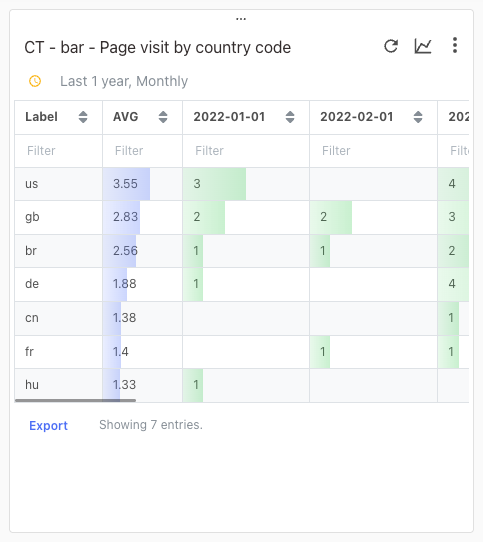Sort by 2022-02-01 column arrows
Screen dimensions: 483x542
tap(418, 117)
